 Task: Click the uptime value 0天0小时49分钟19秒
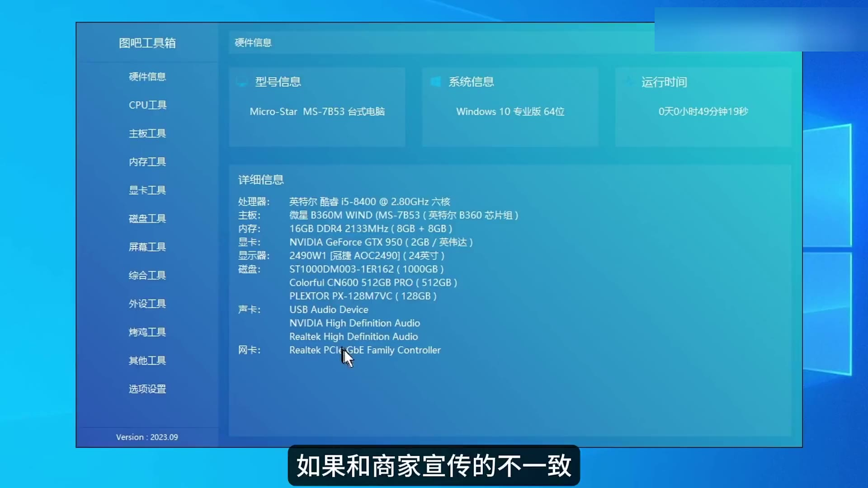703,111
